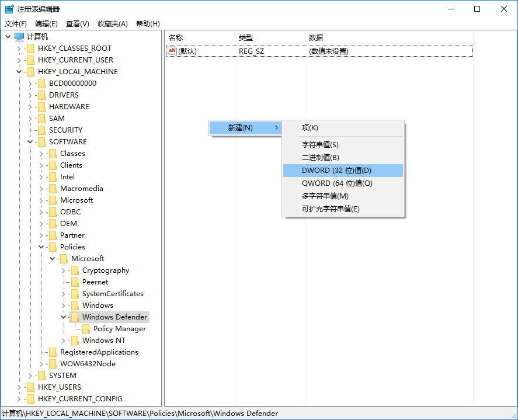The width and height of the screenshot is (518, 420).
Task: Click the SAM folder icon
Action: point(41,119)
